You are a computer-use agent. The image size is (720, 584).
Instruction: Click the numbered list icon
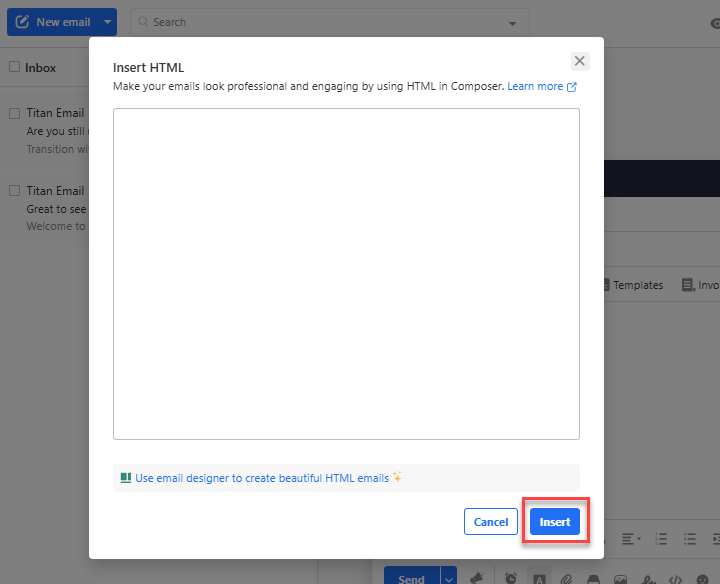(661, 539)
